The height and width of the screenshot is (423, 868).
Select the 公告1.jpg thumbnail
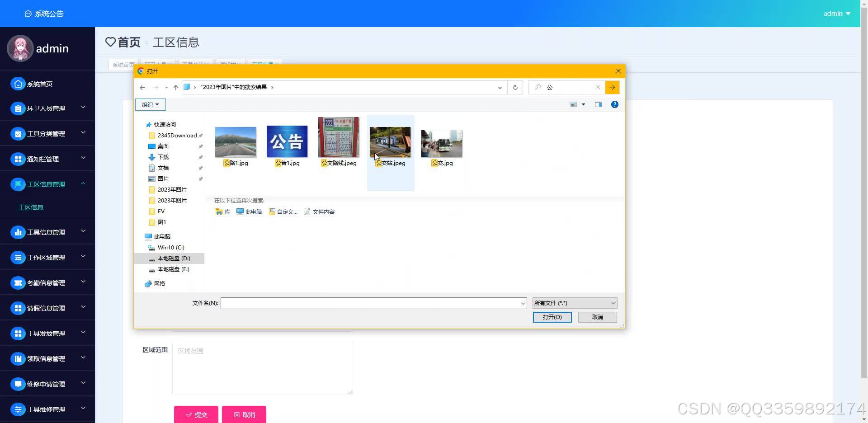pyautogui.click(x=287, y=141)
